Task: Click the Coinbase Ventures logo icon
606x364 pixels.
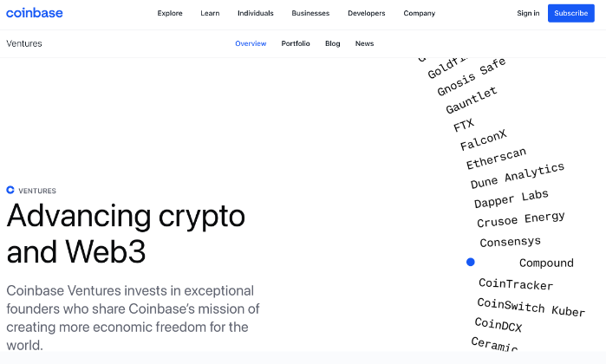Action: click(10, 190)
